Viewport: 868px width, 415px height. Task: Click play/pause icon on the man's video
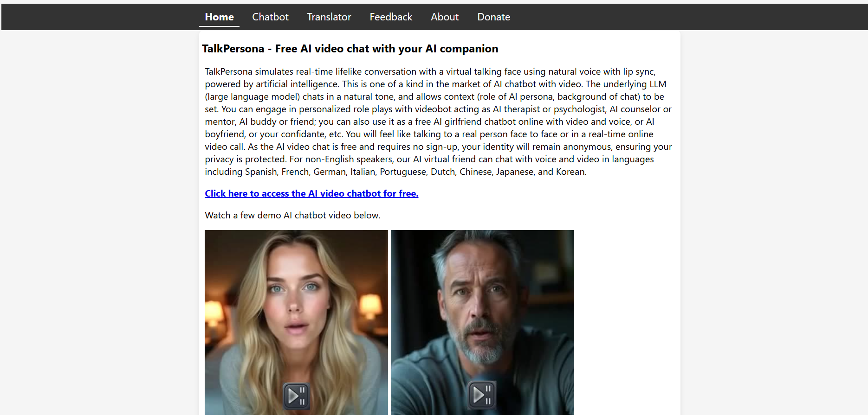tap(482, 395)
